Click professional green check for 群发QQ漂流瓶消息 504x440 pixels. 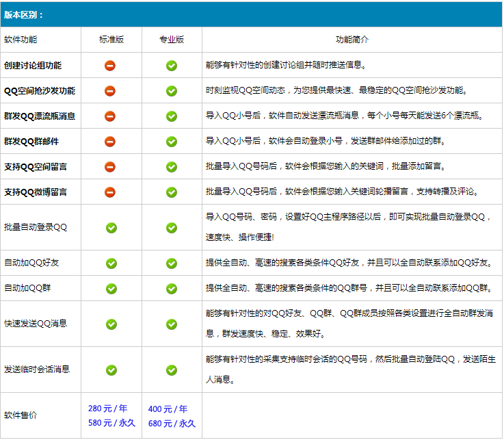coord(172,116)
